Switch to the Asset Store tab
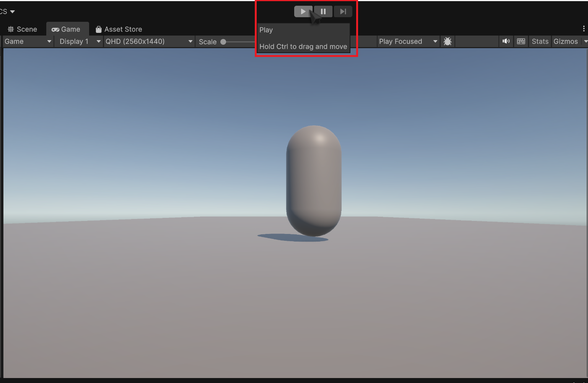Viewport: 588px width, 383px height. tap(119, 29)
